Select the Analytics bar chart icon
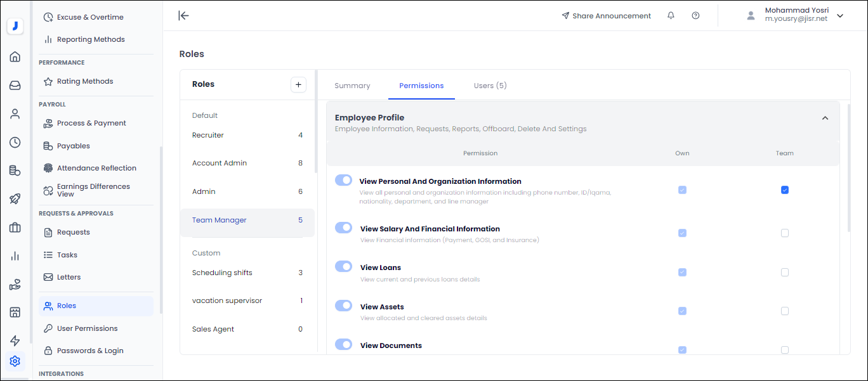868x381 pixels. (x=15, y=256)
